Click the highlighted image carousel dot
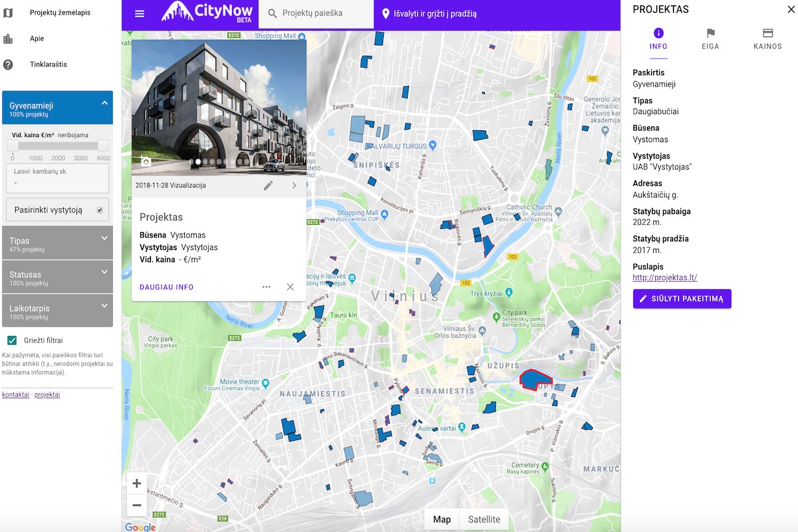The height and width of the screenshot is (532, 798). (x=198, y=162)
